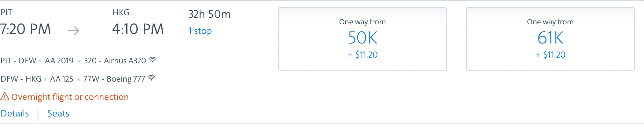Screen dimensions: 644x128
Task: Select the 50K one way fare box
Action: point(362,39)
